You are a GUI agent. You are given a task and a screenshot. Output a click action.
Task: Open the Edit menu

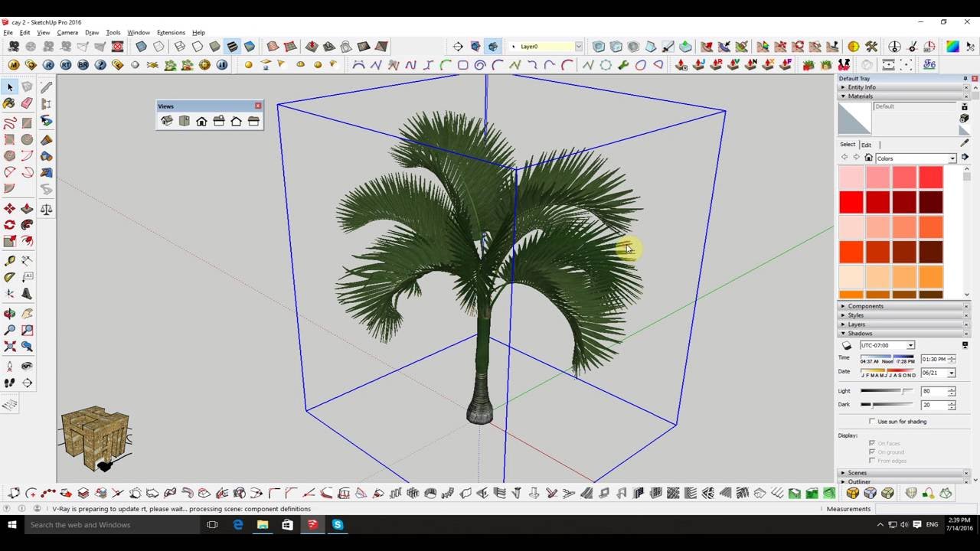(25, 33)
